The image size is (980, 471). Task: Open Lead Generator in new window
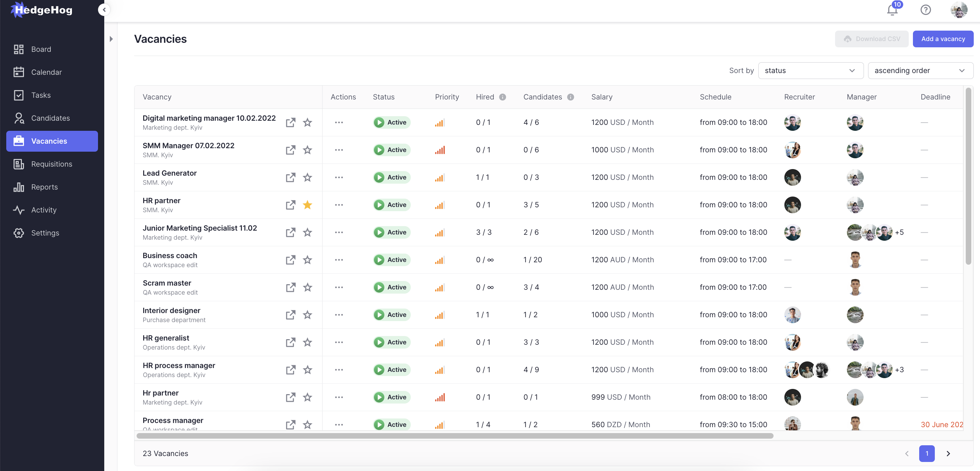point(290,177)
